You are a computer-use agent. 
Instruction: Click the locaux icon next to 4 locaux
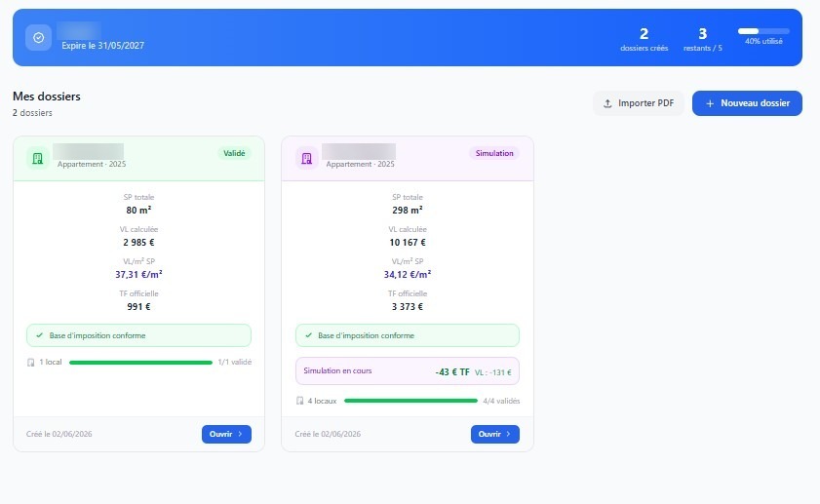(299, 401)
